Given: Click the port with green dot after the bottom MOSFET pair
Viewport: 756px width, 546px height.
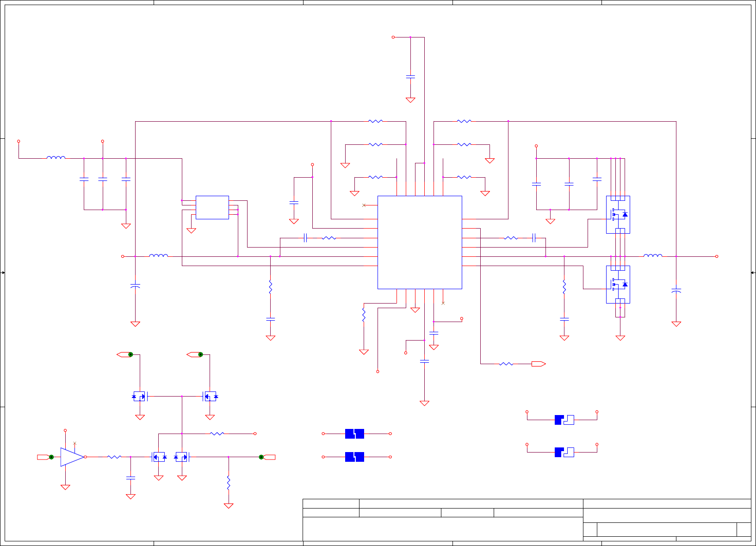Looking at the screenshot, I should [267, 457].
